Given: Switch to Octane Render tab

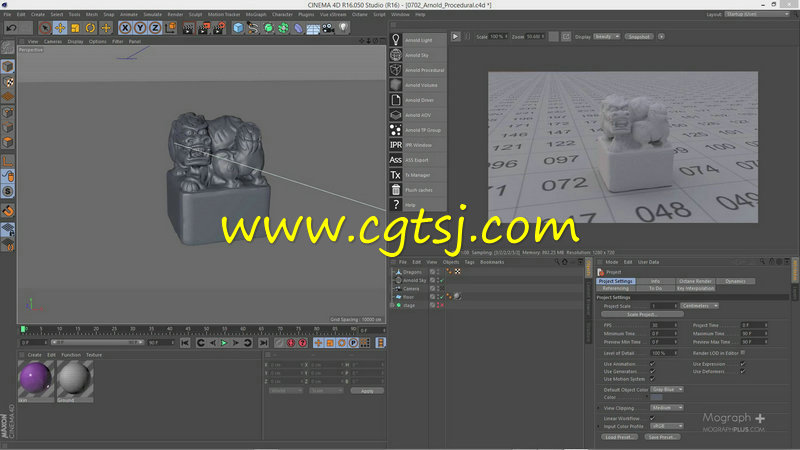Looking at the screenshot, I should click(695, 281).
